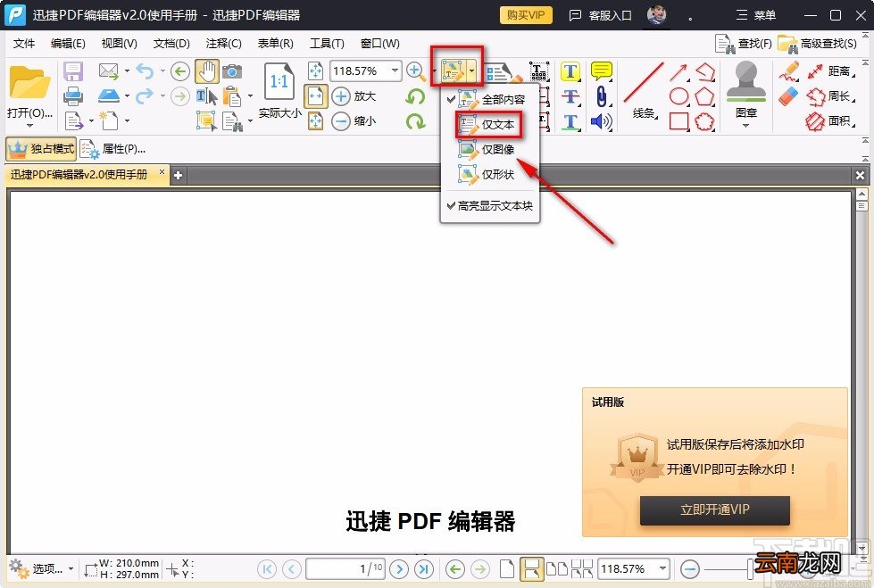Select the yellow typewriter T tool

(570, 71)
